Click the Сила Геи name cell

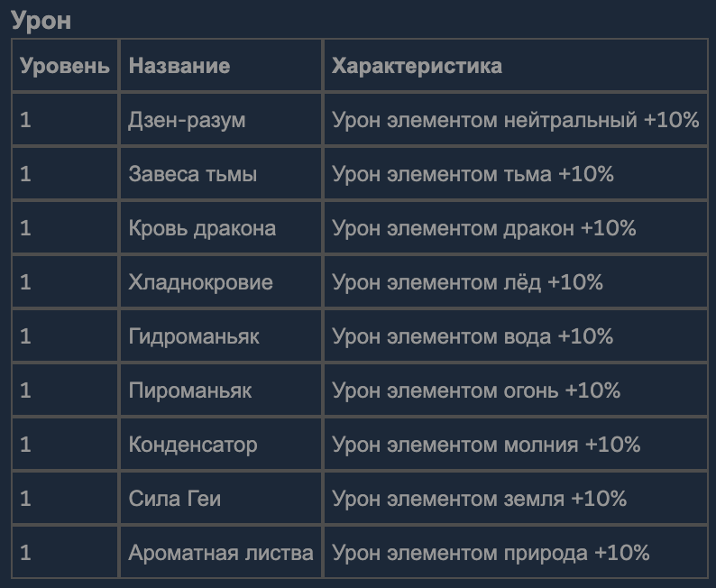(x=221, y=498)
